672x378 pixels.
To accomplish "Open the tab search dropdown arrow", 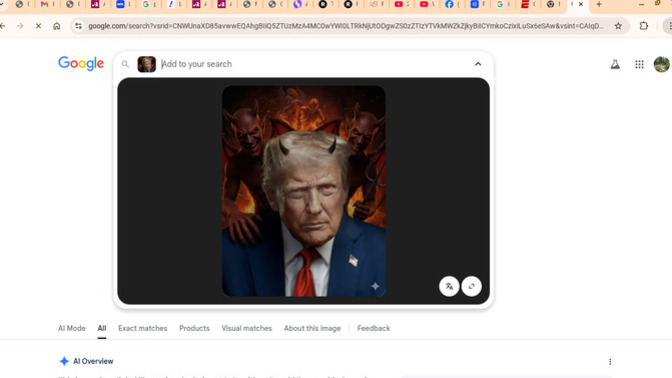I will [2, 4].
